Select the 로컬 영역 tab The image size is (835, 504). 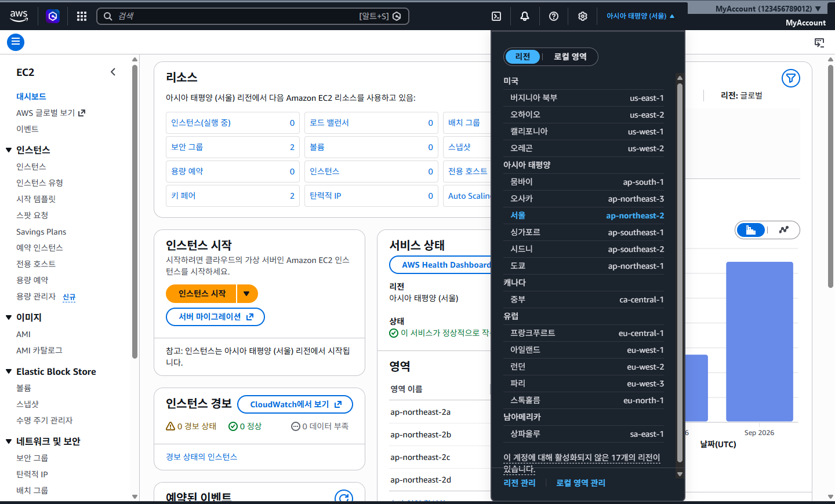570,56
